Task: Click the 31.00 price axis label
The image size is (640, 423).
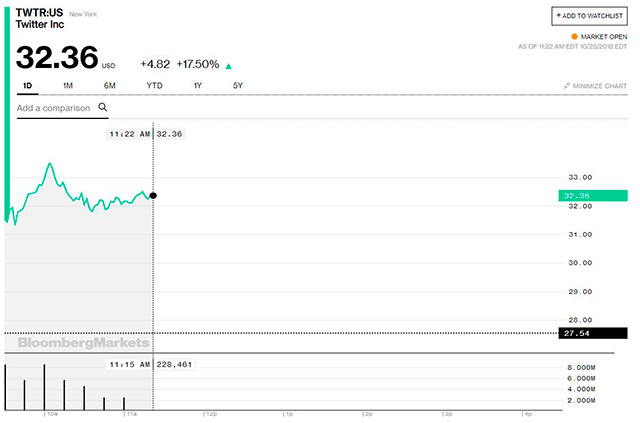Action: coord(580,234)
